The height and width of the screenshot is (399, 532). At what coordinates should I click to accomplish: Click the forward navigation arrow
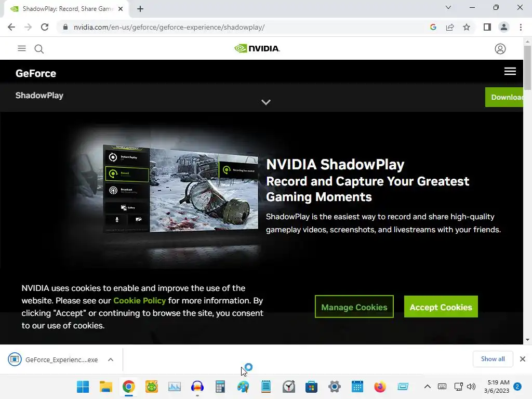coord(28,27)
